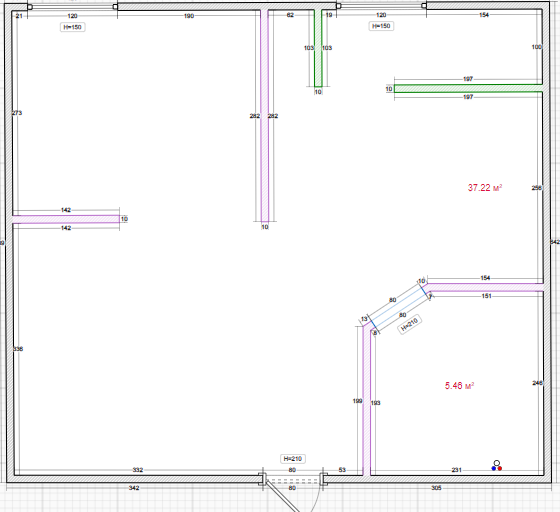
Task: Click the H=150 label on right window
Action: pyautogui.click(x=381, y=26)
